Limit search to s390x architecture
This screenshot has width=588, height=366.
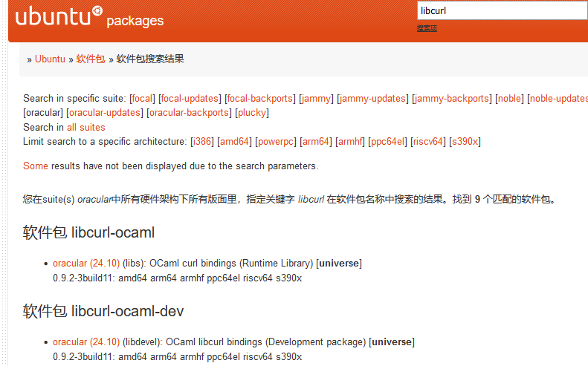(465, 142)
